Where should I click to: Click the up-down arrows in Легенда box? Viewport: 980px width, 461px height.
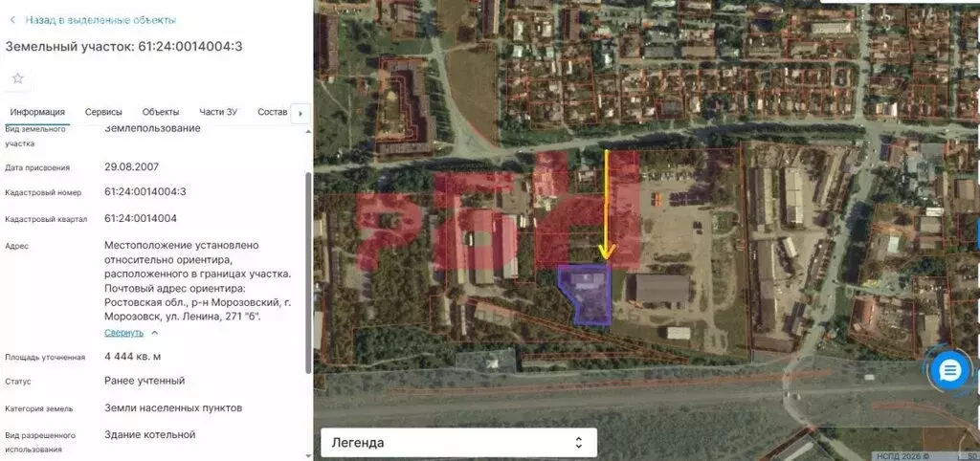click(x=578, y=443)
